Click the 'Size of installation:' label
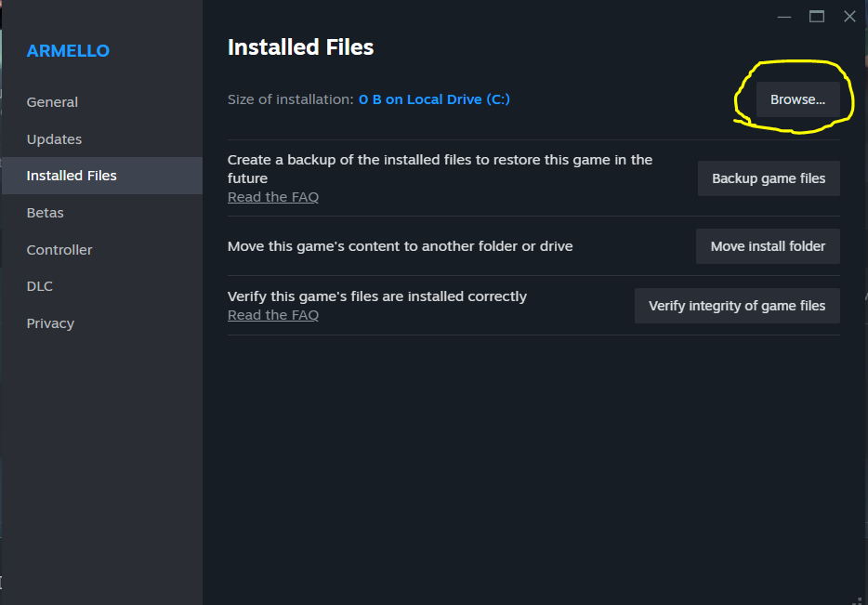The width and height of the screenshot is (868, 605). pos(290,99)
